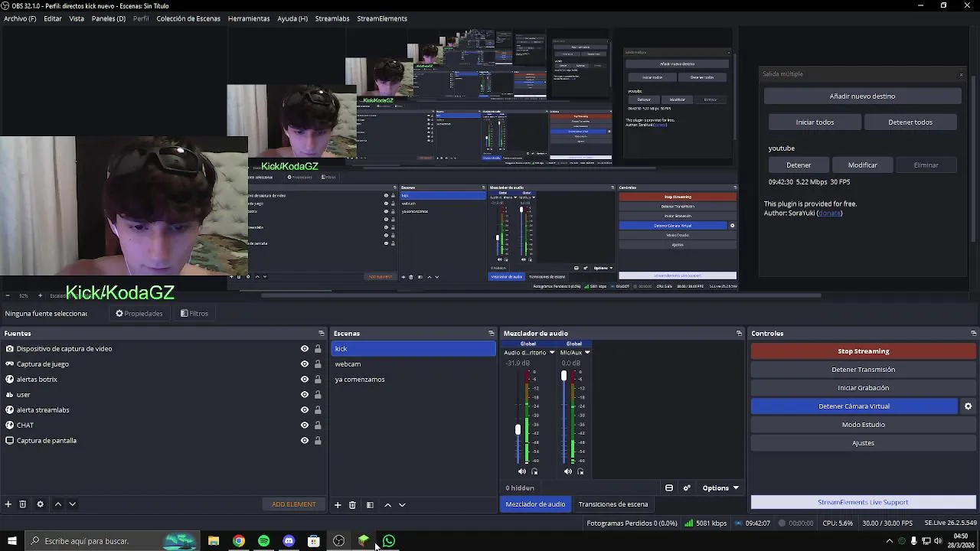This screenshot has width=980, height=551.
Task: Open the Vista menu
Action: point(77,18)
